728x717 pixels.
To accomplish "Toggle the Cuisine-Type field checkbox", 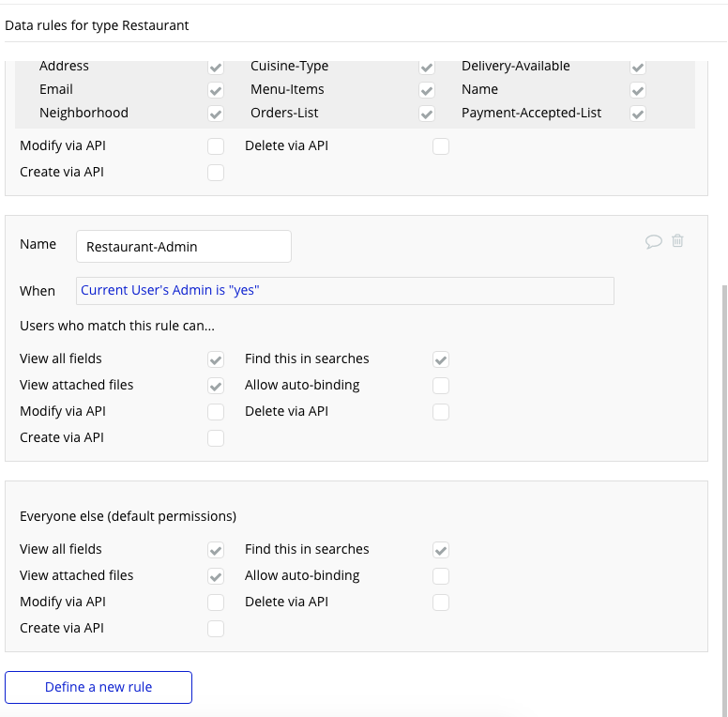I will tap(427, 68).
